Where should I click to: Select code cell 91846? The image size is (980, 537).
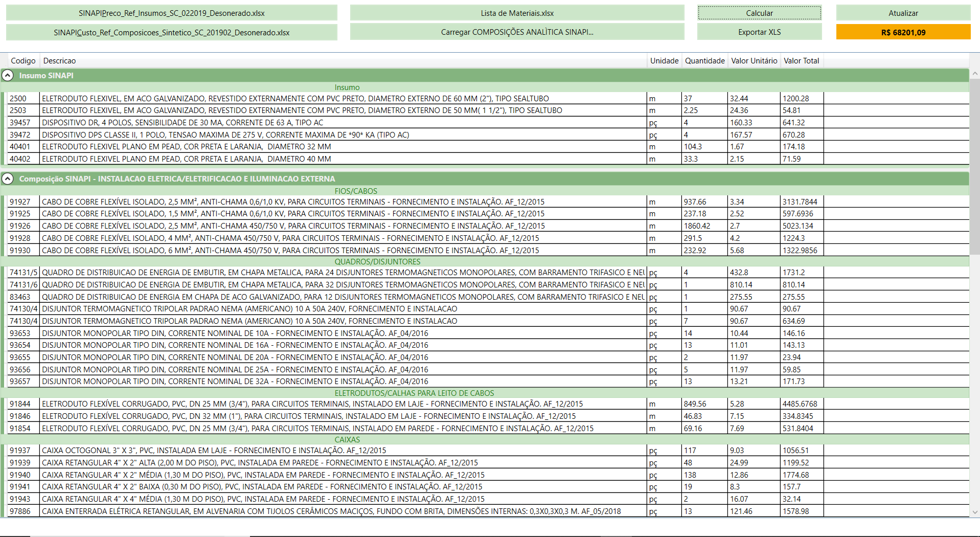tap(24, 416)
